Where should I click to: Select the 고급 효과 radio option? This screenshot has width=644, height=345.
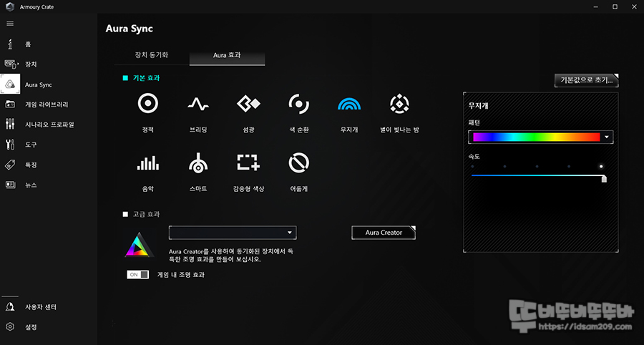[125, 214]
